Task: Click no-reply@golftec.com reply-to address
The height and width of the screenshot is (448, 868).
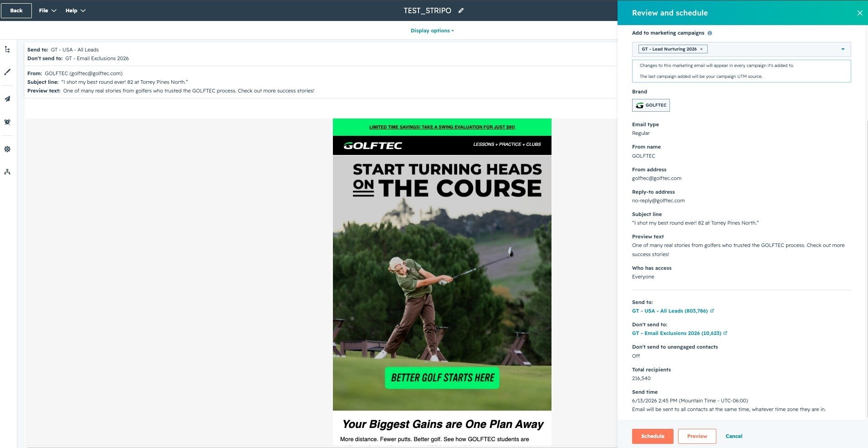Action: pyautogui.click(x=659, y=201)
